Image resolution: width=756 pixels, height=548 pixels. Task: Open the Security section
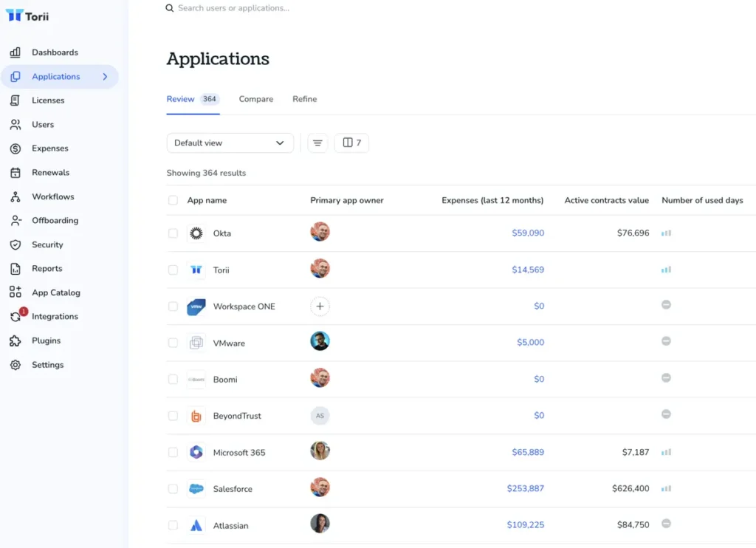[x=47, y=244]
